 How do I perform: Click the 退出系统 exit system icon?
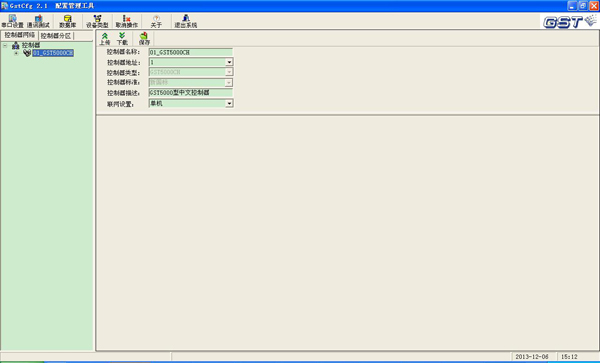[186, 21]
